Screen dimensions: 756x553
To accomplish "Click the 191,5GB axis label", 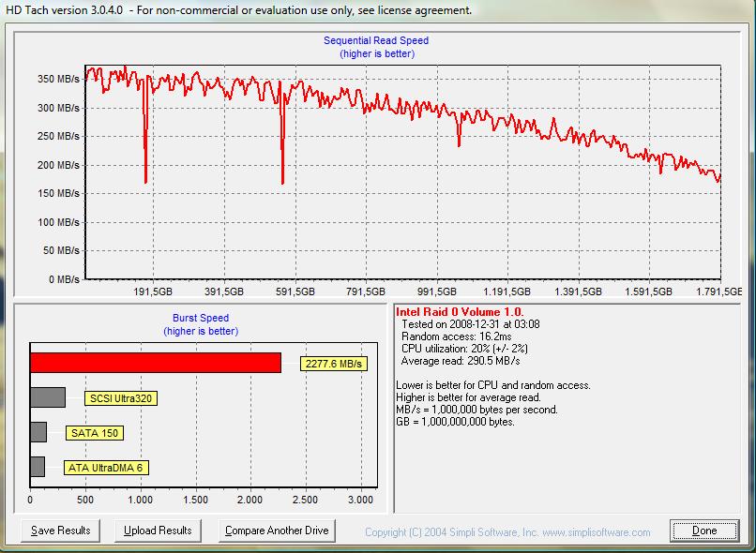I will click(153, 291).
